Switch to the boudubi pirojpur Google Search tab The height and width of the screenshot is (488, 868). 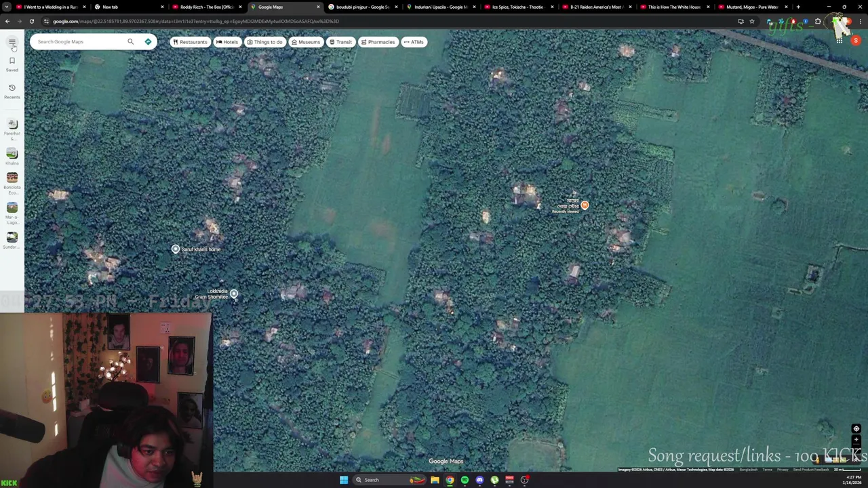[x=362, y=7]
